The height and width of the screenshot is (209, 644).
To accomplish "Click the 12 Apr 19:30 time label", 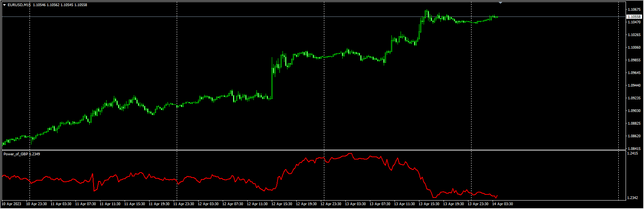I will point(306,204).
